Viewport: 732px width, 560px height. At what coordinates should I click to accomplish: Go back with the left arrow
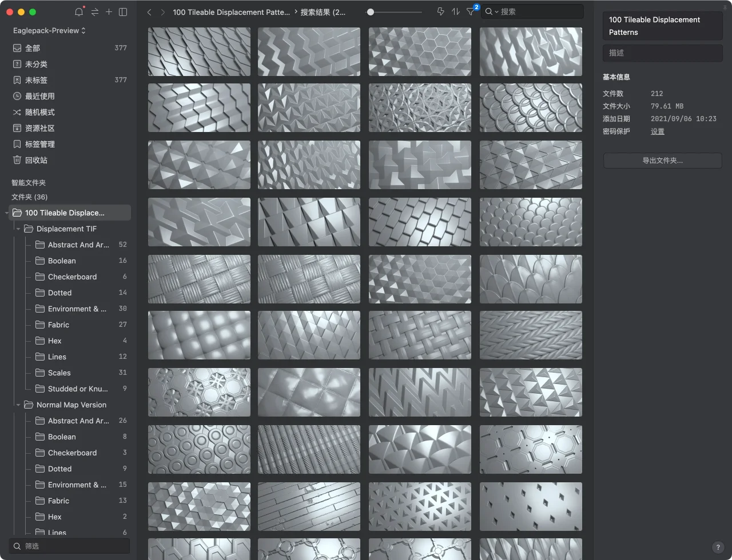149,12
